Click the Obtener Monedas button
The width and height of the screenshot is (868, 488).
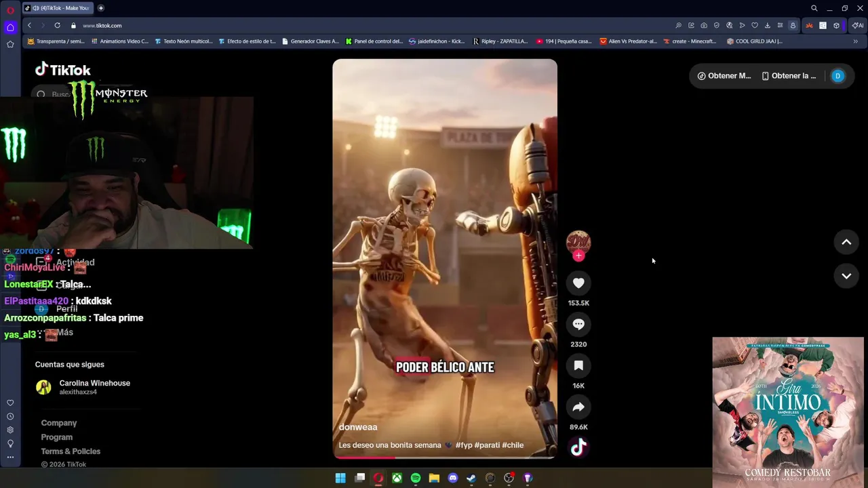pyautogui.click(x=724, y=76)
